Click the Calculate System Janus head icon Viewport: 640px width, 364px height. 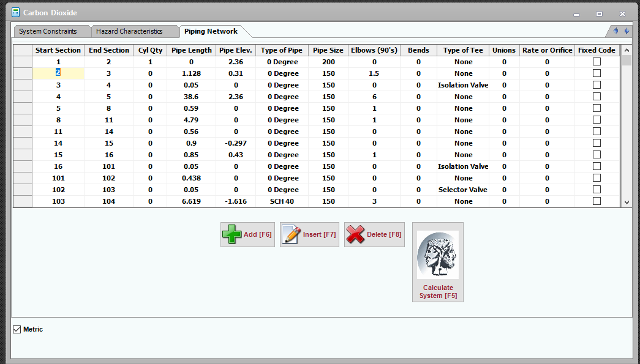(x=437, y=255)
